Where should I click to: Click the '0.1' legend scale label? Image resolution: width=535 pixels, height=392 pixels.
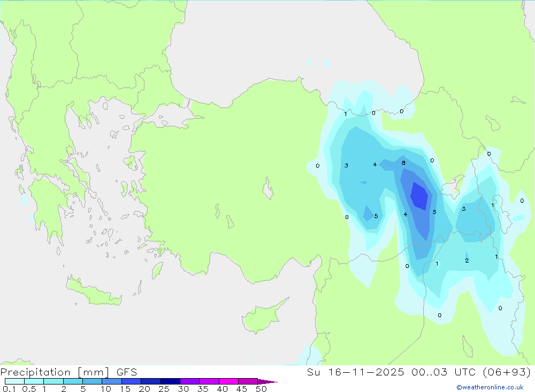point(9,389)
